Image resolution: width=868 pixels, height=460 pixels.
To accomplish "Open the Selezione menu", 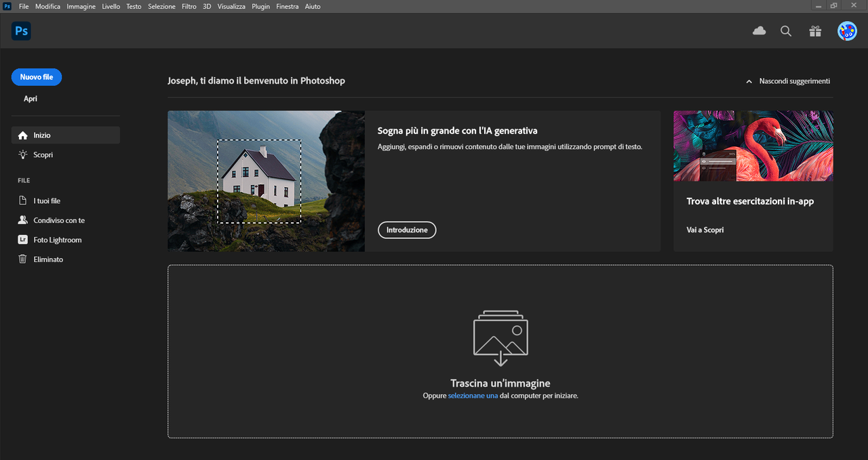I will click(161, 6).
